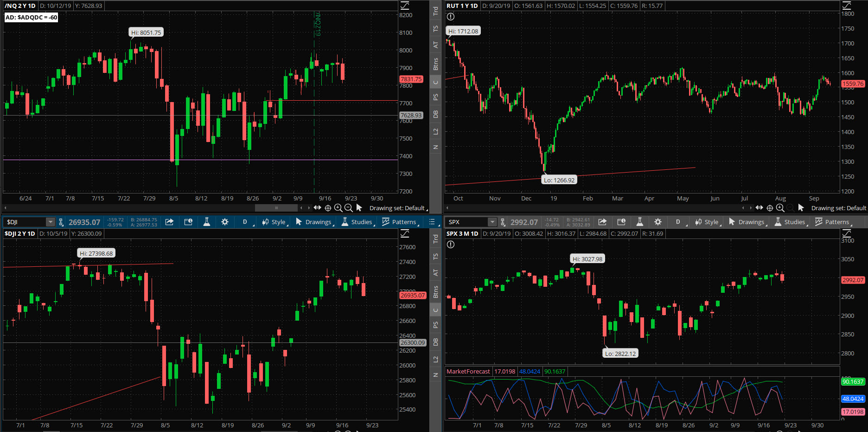Viewport: 868px width, 432px height.
Task: Open Drawing set: Default under RUT chart
Action: pyautogui.click(x=839, y=208)
